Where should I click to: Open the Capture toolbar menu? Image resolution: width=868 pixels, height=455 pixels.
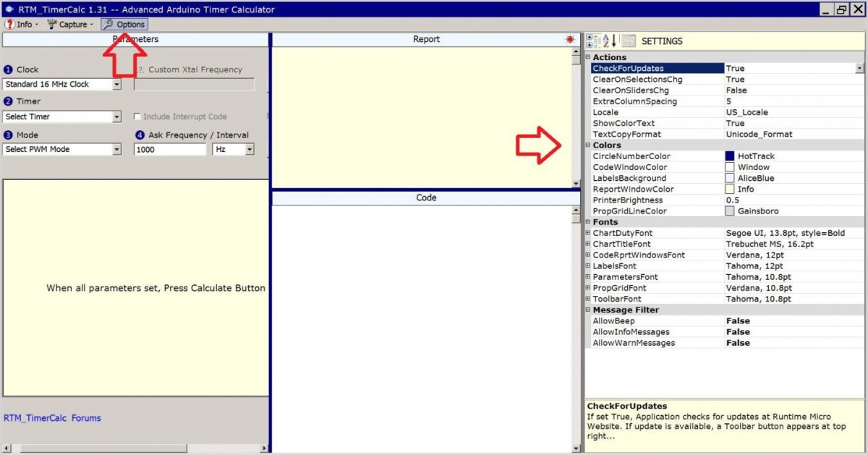(x=67, y=25)
